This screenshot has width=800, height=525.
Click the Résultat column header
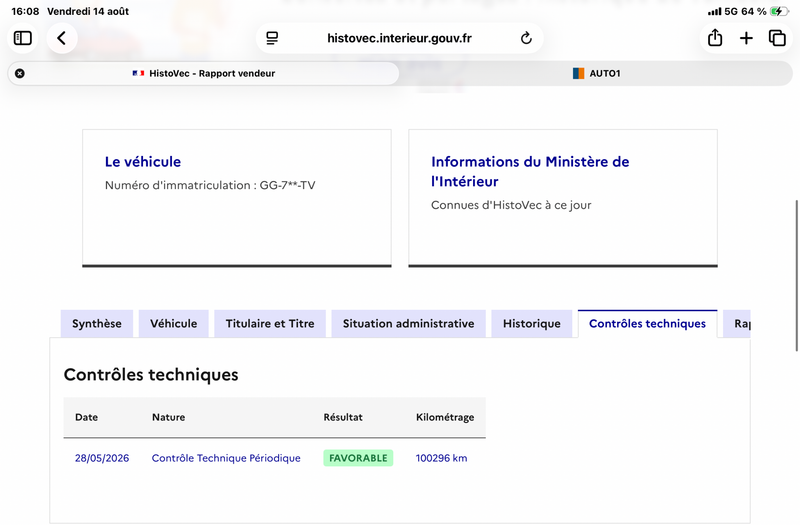point(343,417)
